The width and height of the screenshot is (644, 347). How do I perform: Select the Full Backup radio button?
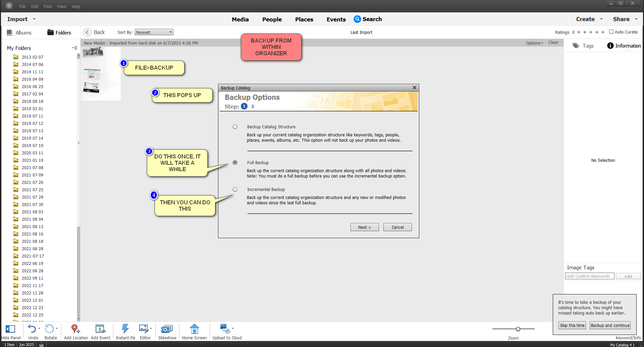click(235, 162)
